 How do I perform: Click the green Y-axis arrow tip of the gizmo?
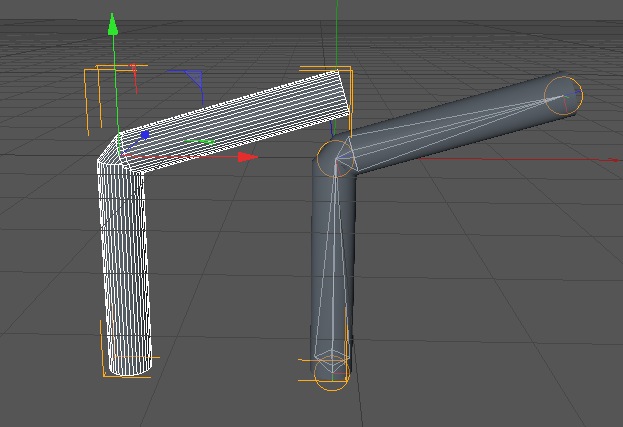[x=113, y=24]
